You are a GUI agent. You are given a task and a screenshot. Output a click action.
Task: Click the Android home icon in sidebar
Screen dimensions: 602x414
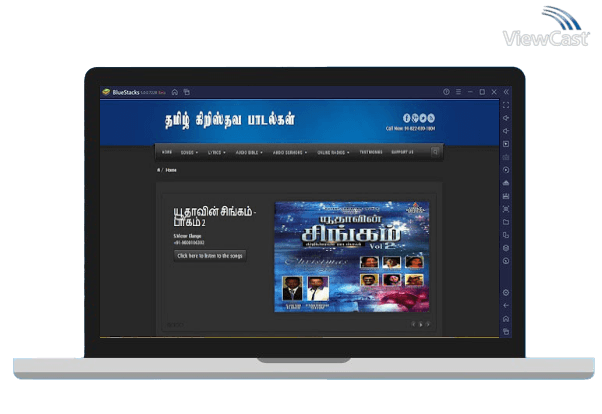(506, 319)
